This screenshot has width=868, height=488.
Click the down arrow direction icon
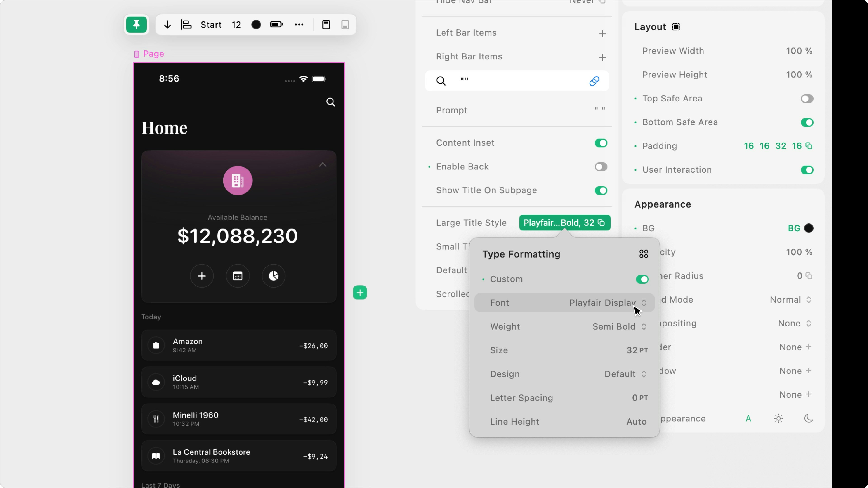pos(167,25)
